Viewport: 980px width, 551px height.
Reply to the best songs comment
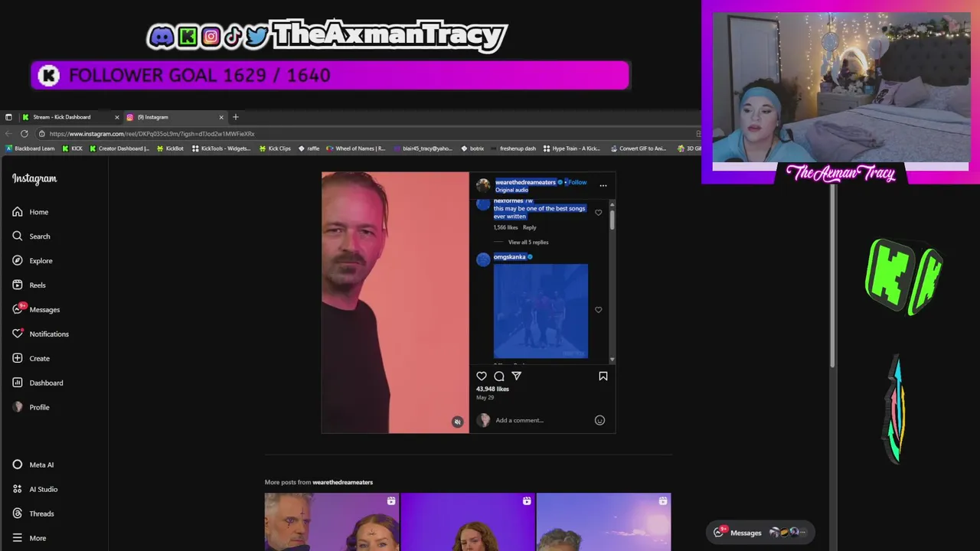[x=530, y=227]
